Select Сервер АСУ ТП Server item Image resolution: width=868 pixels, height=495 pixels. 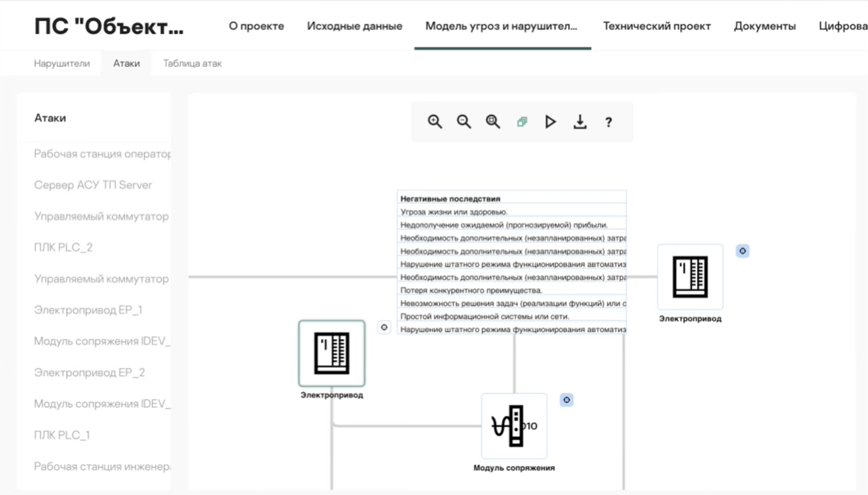click(93, 185)
